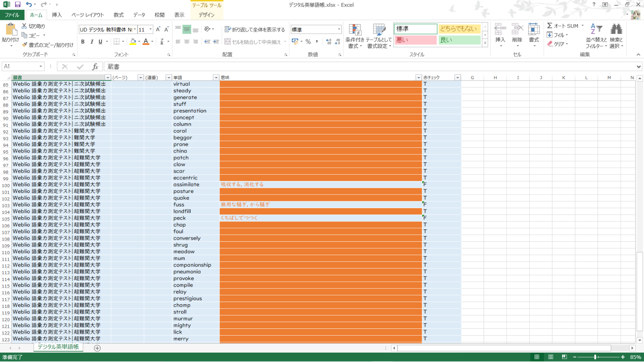Viewport: 644px width, 362px height.
Task: Open the font size dropdown
Action: (151, 29)
